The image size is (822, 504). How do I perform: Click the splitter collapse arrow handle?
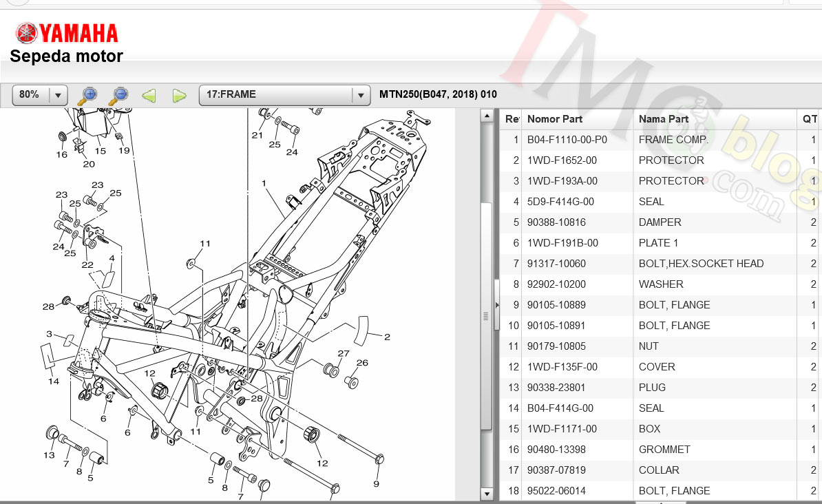(x=497, y=305)
